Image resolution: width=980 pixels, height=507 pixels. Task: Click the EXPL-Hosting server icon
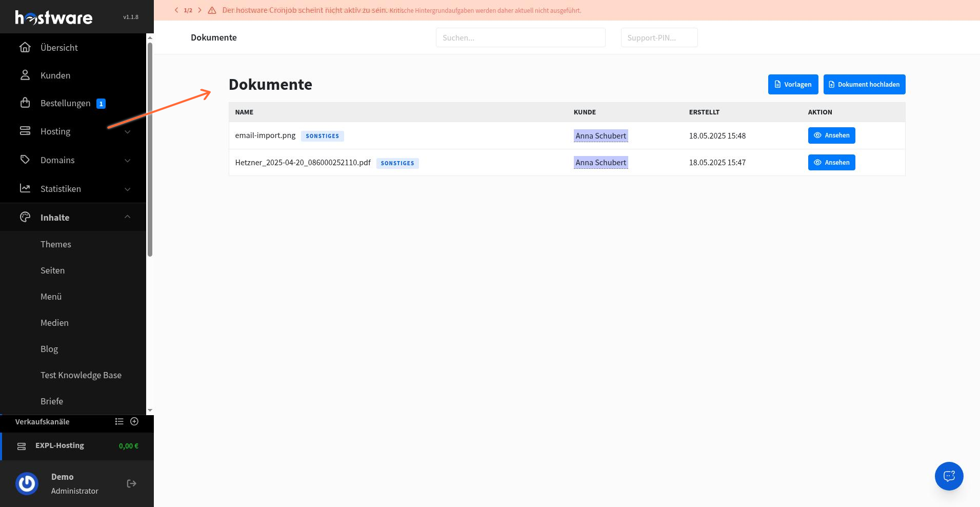(22, 446)
